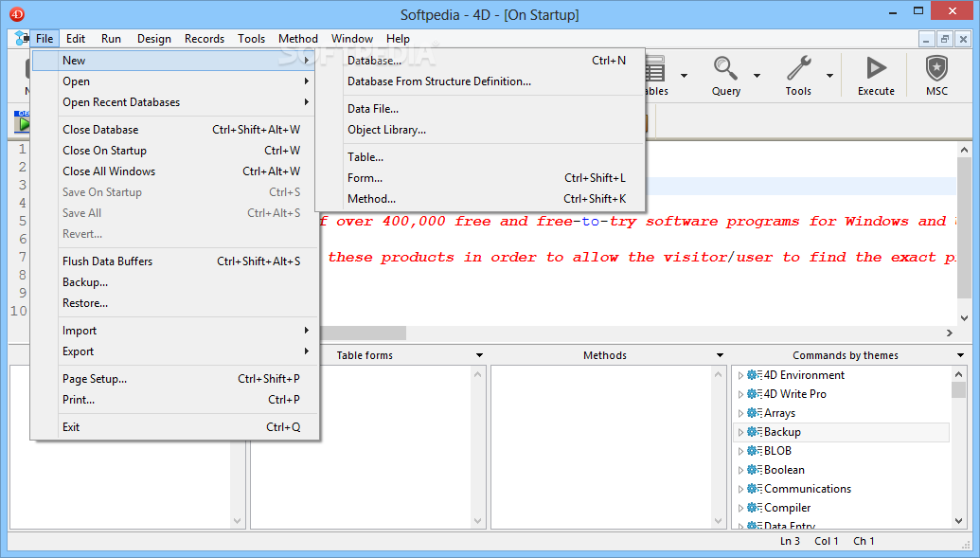The height and width of the screenshot is (558, 980).
Task: Expand the Compiler tree node
Action: pyautogui.click(x=740, y=508)
